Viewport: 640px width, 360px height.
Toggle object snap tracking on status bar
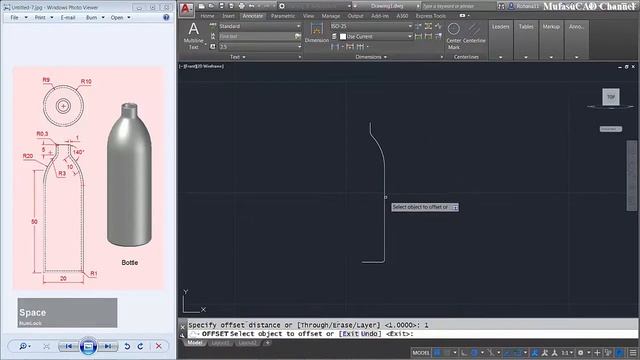(x=508, y=352)
